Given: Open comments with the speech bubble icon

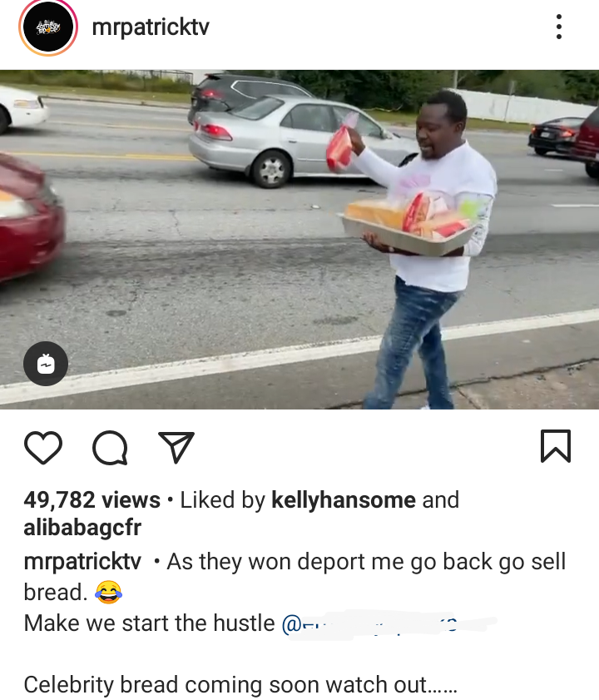Looking at the screenshot, I should [x=111, y=448].
